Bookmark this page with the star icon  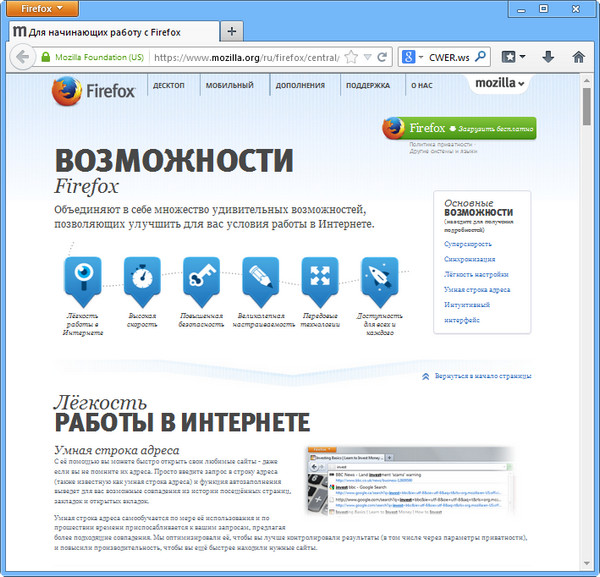pos(351,57)
